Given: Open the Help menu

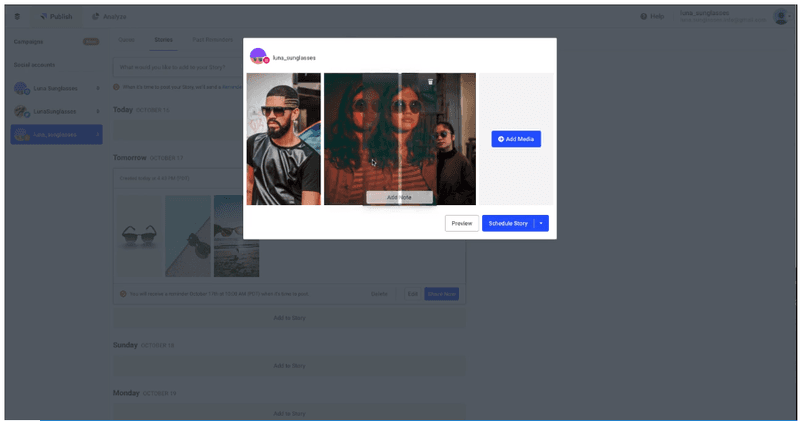Looking at the screenshot, I should coord(652,16).
